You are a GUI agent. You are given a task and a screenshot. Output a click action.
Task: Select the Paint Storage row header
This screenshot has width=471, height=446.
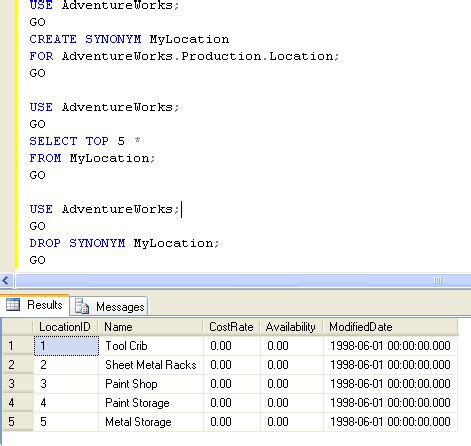[x=18, y=403]
